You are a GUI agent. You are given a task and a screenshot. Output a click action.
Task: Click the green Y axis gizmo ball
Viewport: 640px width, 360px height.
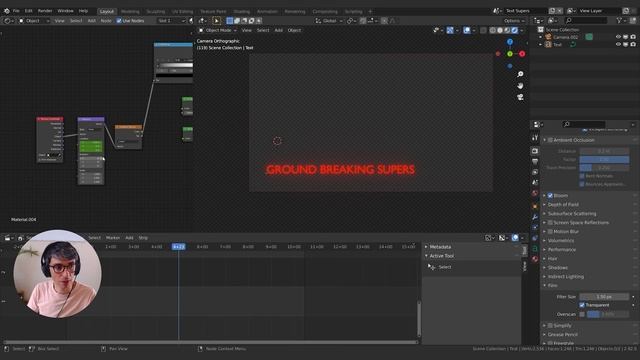[510, 54]
